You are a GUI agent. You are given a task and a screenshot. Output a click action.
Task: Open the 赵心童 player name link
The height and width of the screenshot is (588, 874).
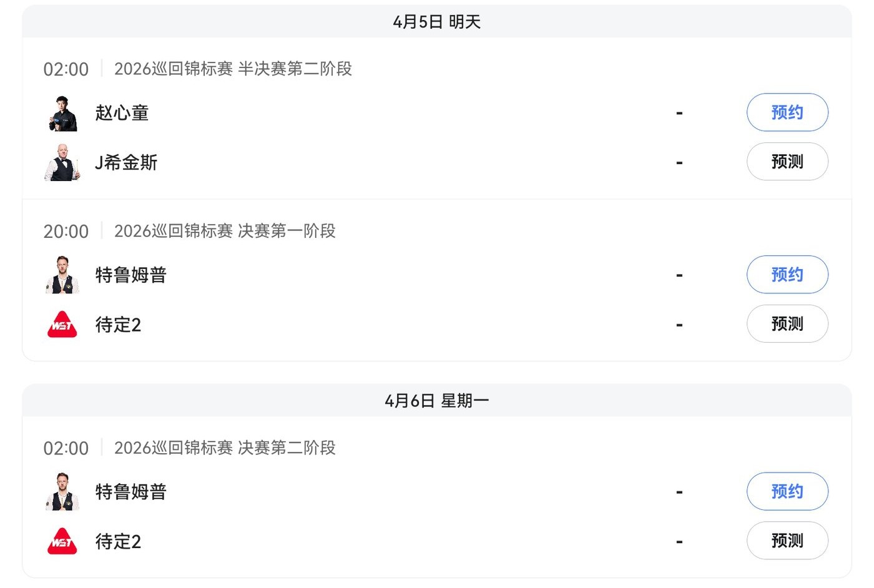(122, 113)
